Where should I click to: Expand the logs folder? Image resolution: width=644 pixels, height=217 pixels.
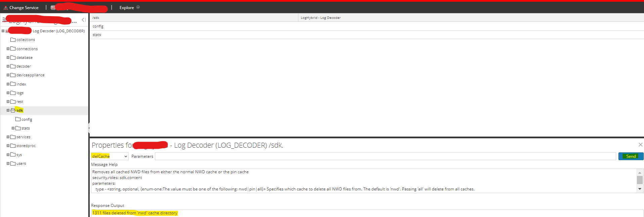tap(8, 93)
